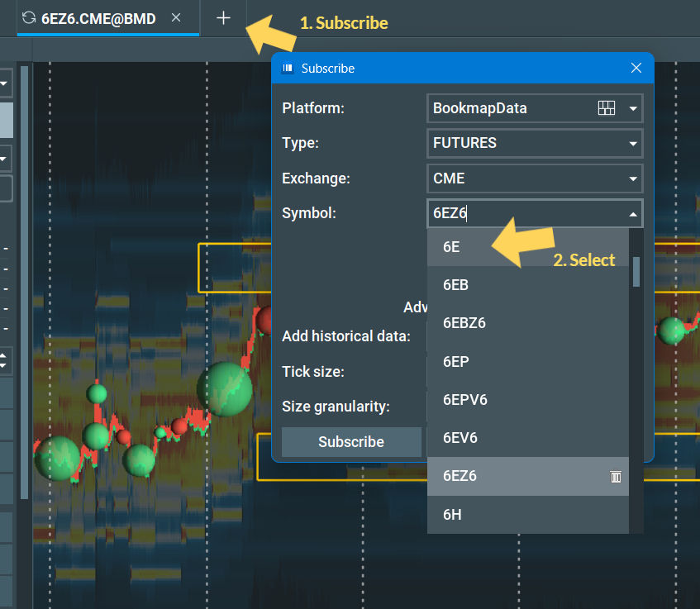Click the plus icon to add subscription

pyautogui.click(x=223, y=18)
